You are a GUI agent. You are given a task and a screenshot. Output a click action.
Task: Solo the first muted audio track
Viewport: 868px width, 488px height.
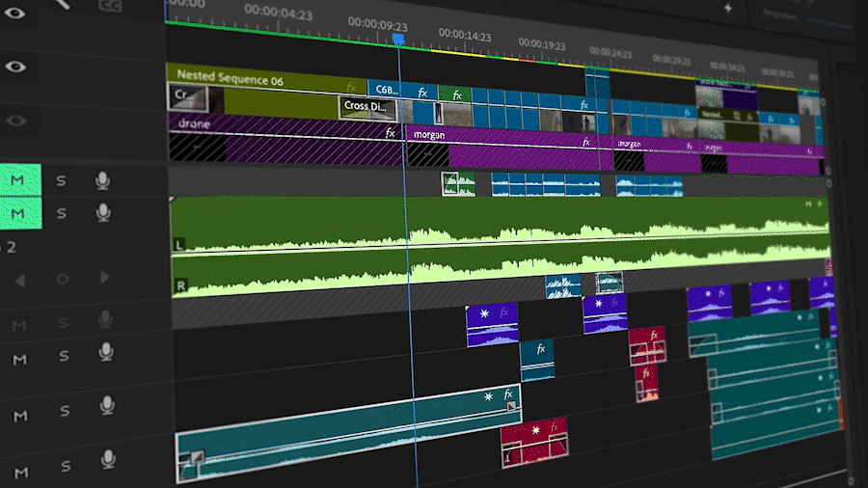pyautogui.click(x=62, y=180)
